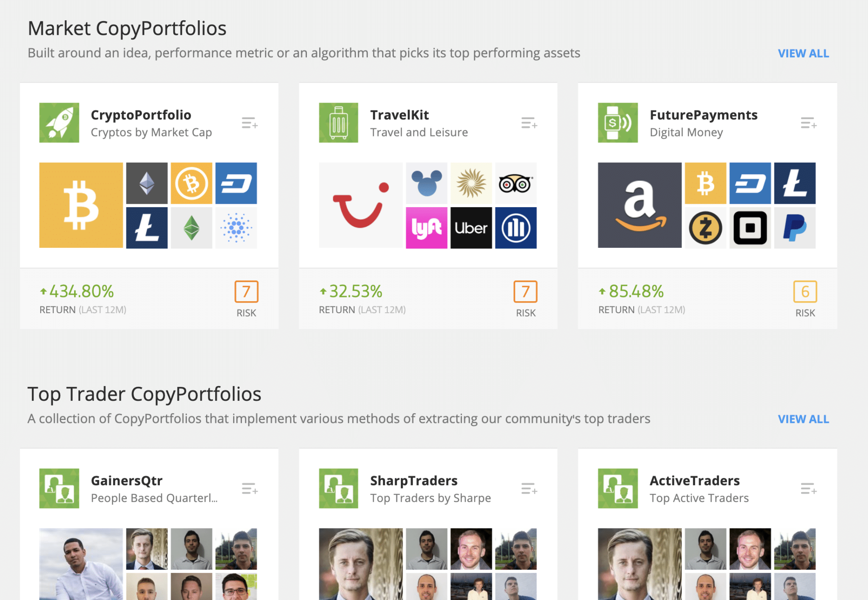The width and height of the screenshot is (868, 600).
Task: Click the risk score 6 badge
Action: click(805, 292)
